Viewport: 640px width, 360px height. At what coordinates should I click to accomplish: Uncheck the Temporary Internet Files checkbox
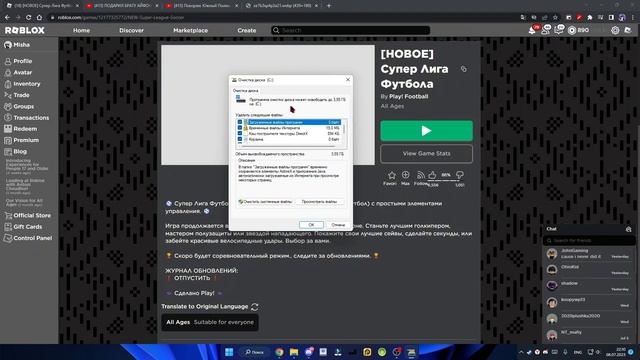pyautogui.click(x=240, y=128)
